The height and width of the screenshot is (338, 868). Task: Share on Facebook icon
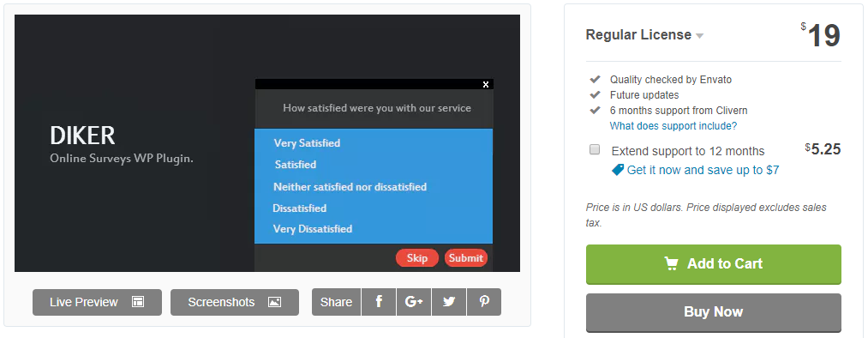379,302
